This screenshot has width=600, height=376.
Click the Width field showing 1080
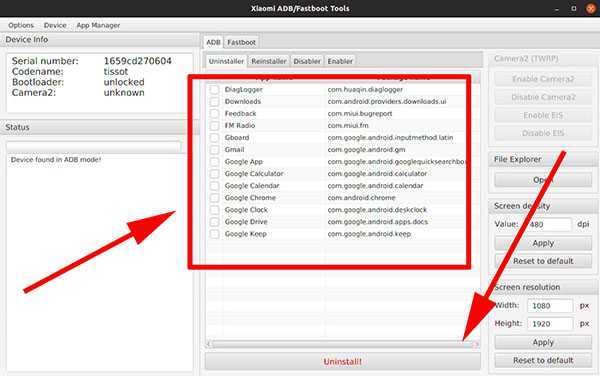pos(550,306)
